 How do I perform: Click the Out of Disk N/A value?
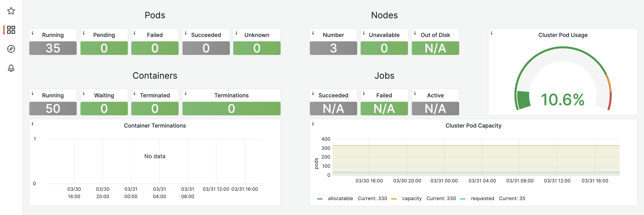[435, 48]
